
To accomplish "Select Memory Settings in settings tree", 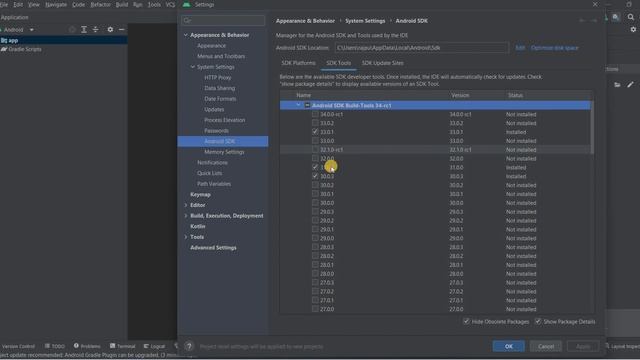I will (x=224, y=152).
